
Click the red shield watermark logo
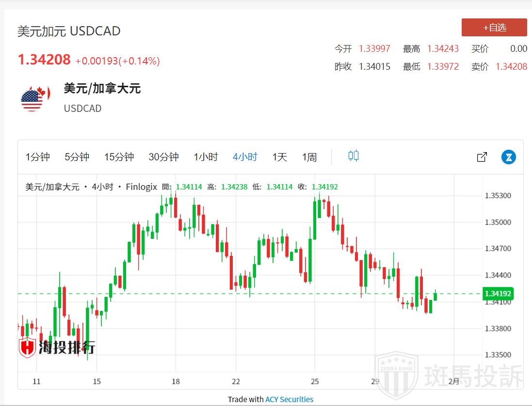click(28, 347)
